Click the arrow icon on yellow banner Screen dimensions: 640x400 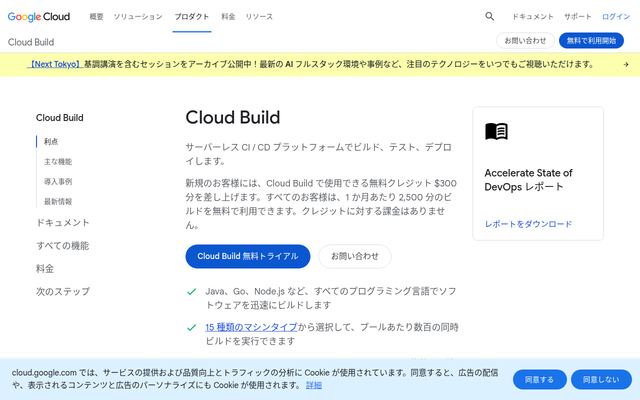626,64
